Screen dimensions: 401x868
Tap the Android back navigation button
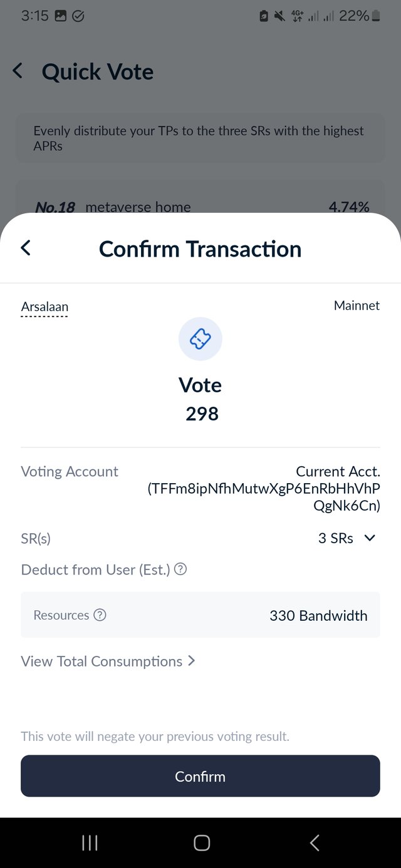coord(315,843)
